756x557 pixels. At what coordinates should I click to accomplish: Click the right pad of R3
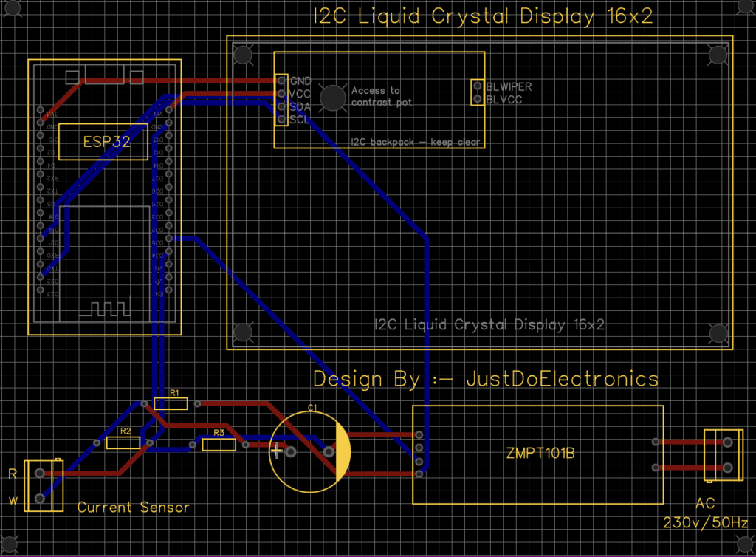click(245, 444)
